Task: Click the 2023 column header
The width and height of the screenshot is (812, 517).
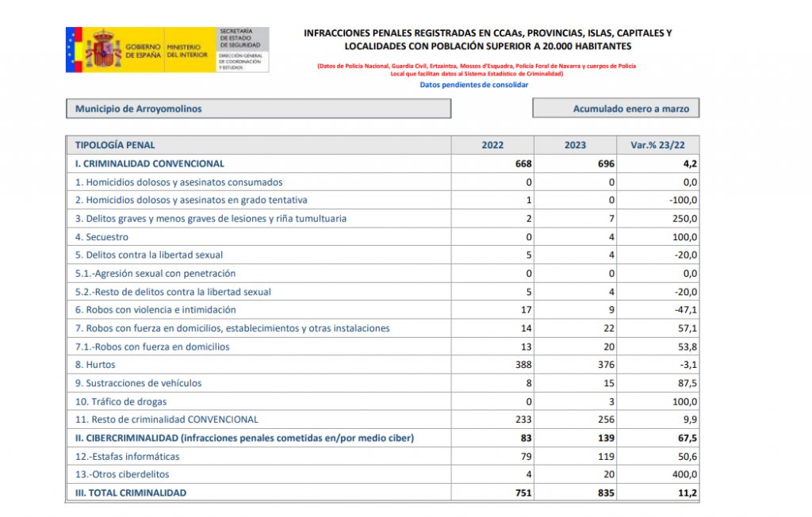Action: click(x=575, y=145)
